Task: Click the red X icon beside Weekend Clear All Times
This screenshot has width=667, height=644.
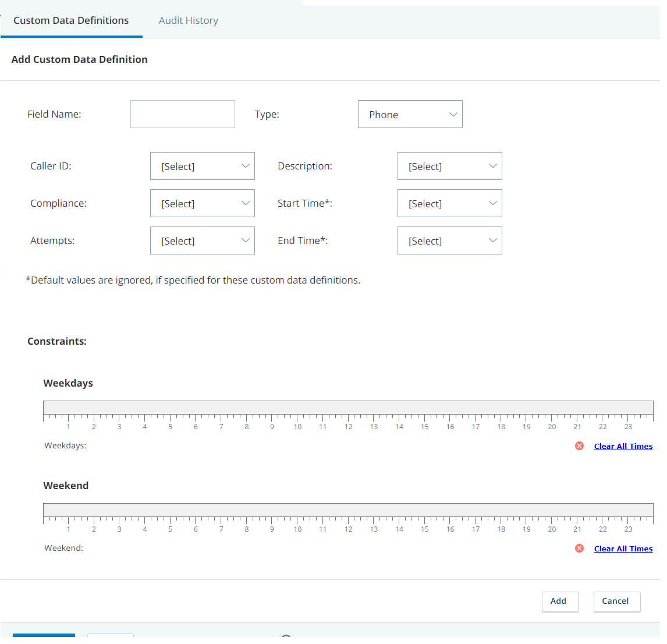Action: [579, 549]
